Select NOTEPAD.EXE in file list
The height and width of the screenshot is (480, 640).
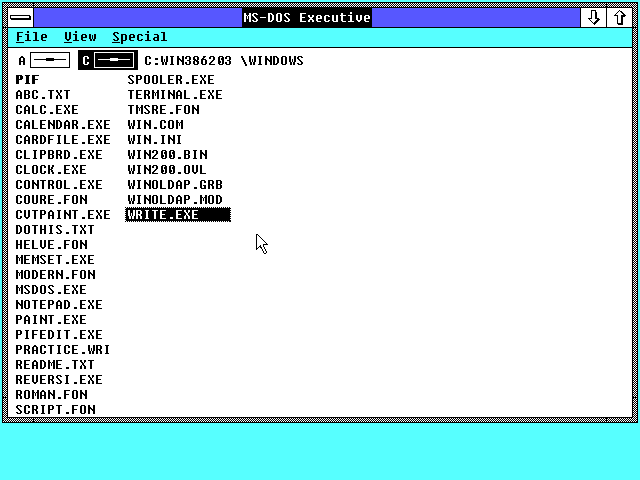tap(59, 304)
